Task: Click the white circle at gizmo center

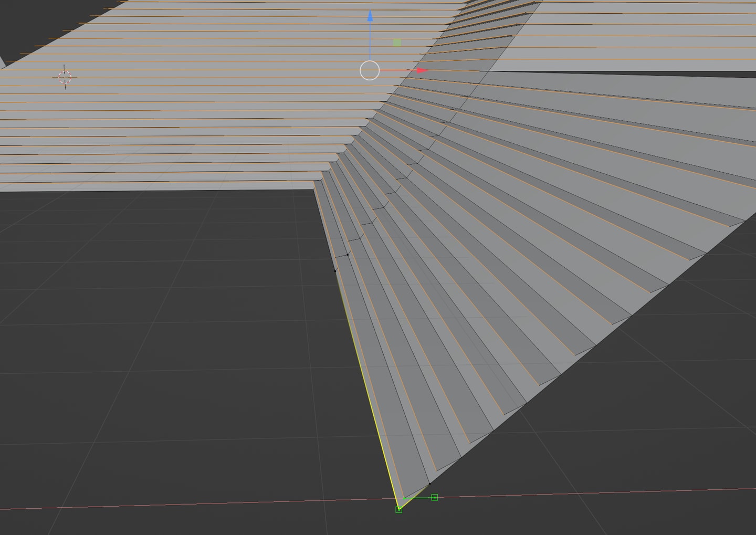Action: point(370,70)
